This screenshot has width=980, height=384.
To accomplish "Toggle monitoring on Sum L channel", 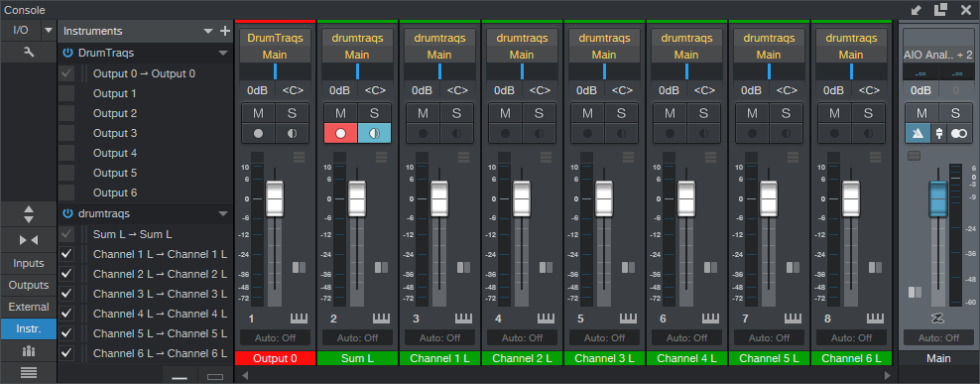I will coord(374,133).
